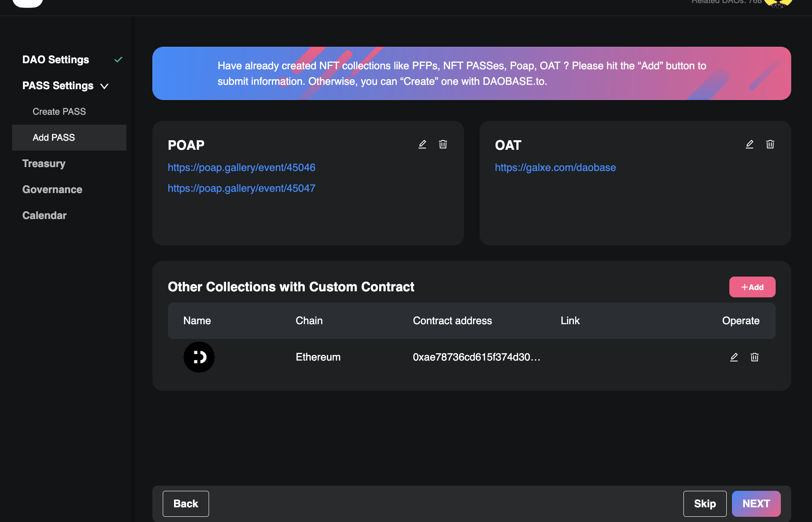Delete the OAT card using trash icon

770,145
